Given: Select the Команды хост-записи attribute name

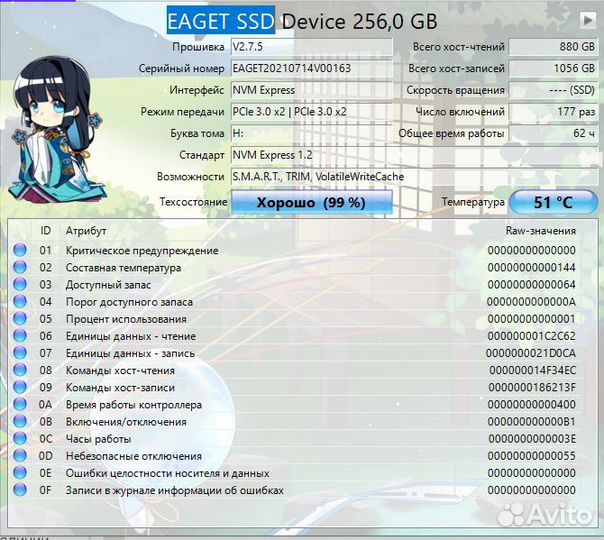Looking at the screenshot, I should click(x=120, y=387).
